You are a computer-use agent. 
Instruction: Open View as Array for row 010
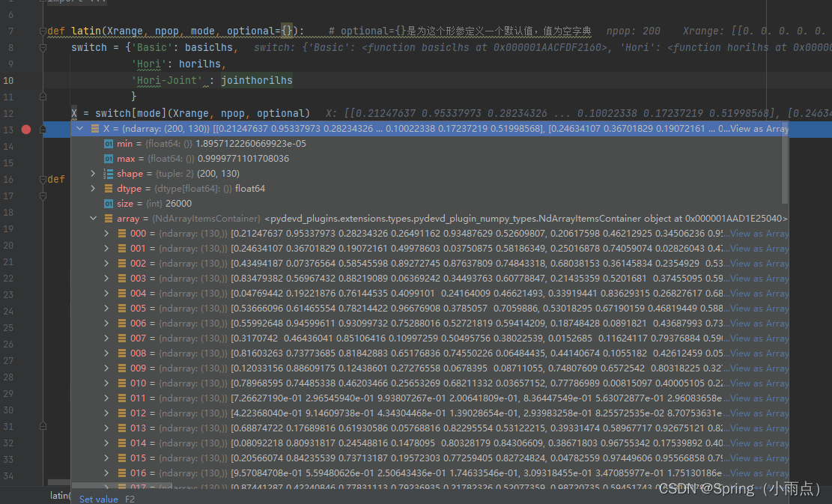coord(759,383)
